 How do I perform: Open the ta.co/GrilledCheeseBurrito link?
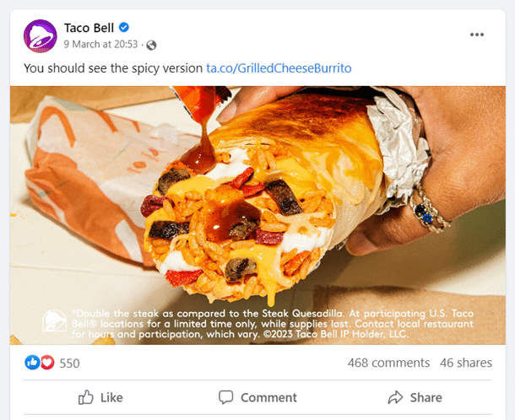pos(279,67)
